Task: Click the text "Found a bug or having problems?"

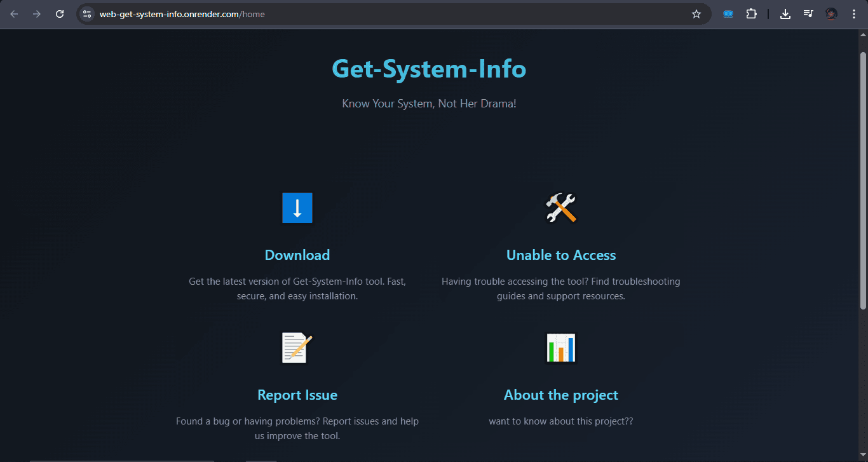Action: point(247,421)
